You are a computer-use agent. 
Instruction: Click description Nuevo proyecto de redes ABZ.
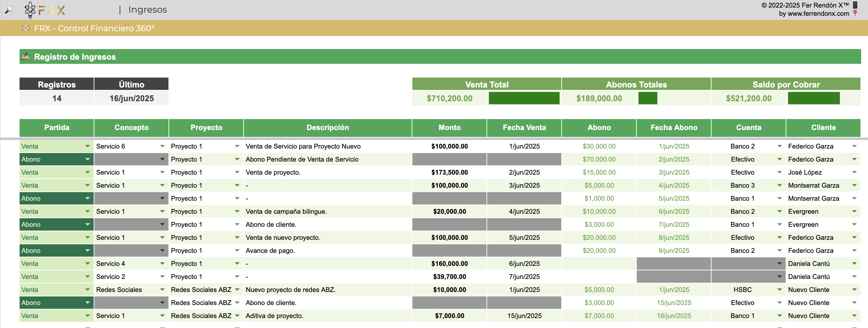coord(291,290)
